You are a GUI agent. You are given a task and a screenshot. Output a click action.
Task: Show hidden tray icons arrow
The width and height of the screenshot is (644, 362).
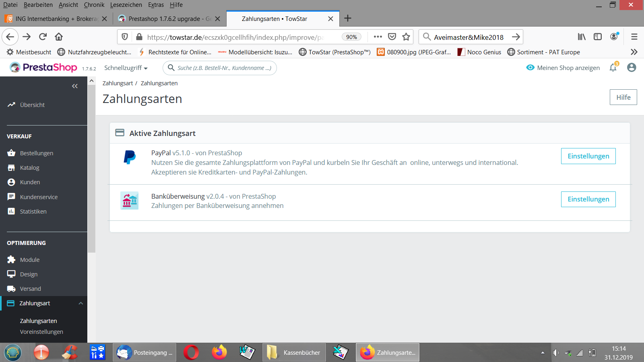[543, 353]
